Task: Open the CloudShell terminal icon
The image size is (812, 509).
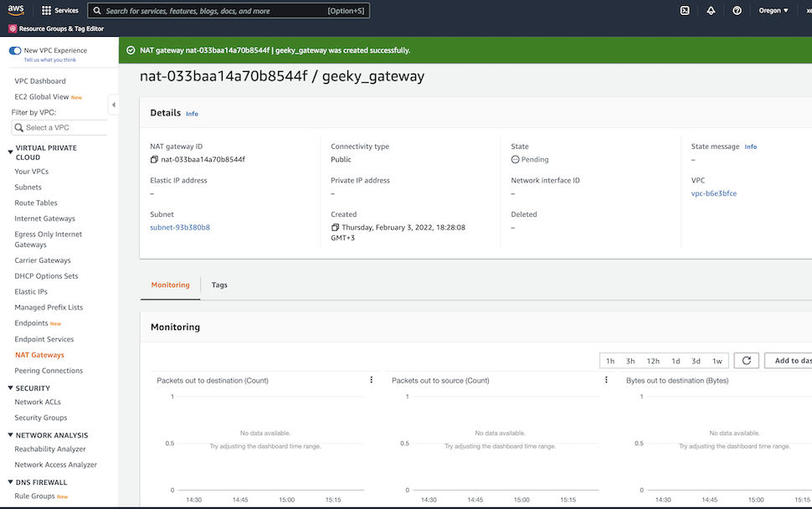Action: click(685, 10)
